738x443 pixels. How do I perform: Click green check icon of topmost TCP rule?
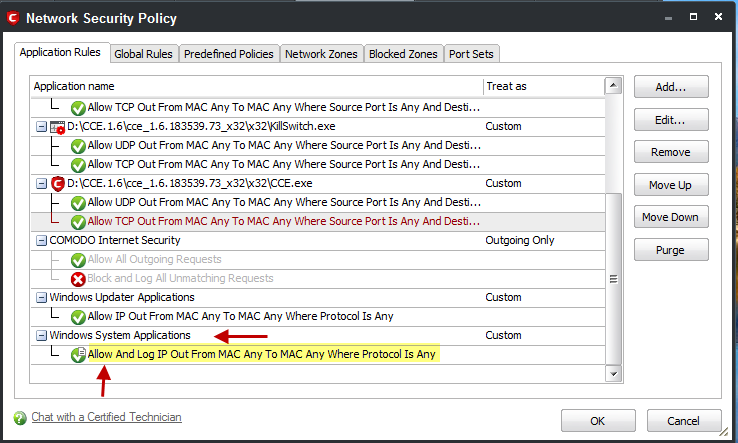pyautogui.click(x=78, y=108)
